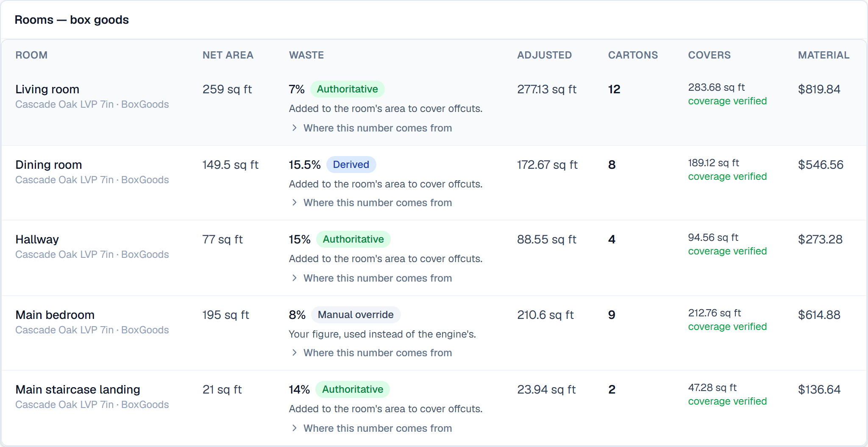
Task: Select the Living room row name
Action: pos(47,89)
